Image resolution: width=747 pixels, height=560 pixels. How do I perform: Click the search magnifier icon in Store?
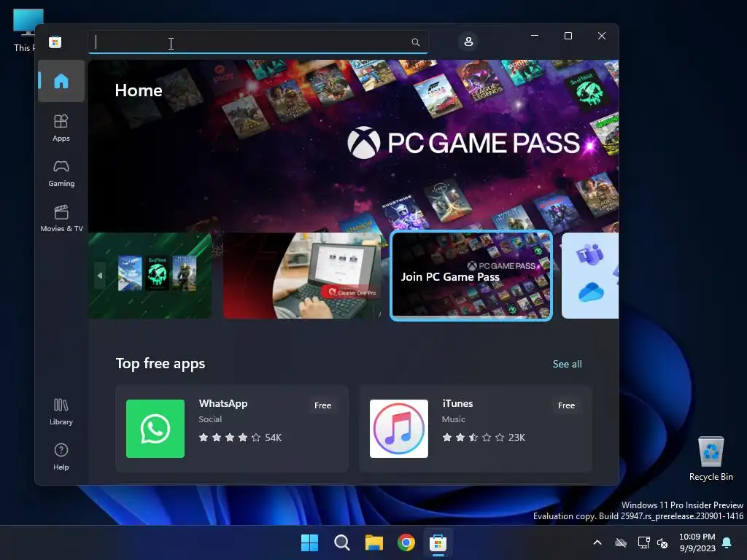click(x=415, y=42)
